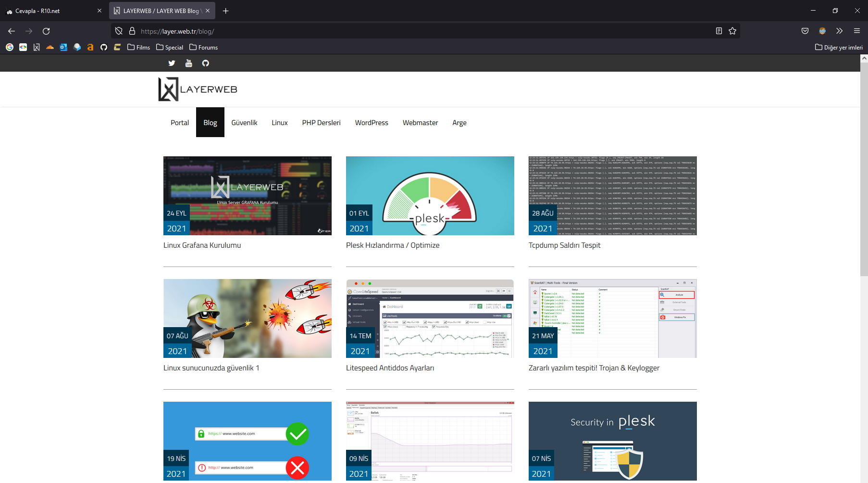Image resolution: width=868 pixels, height=483 pixels.
Task: Toggle reader view in the address bar
Action: (x=719, y=31)
